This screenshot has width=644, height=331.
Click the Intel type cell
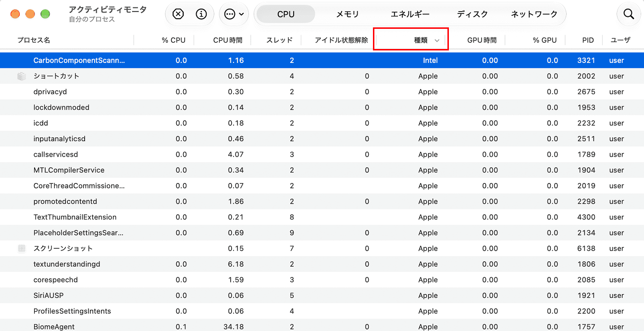pos(430,61)
